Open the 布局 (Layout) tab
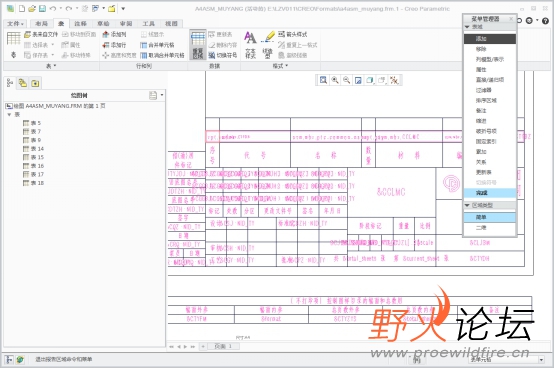 coord(41,24)
